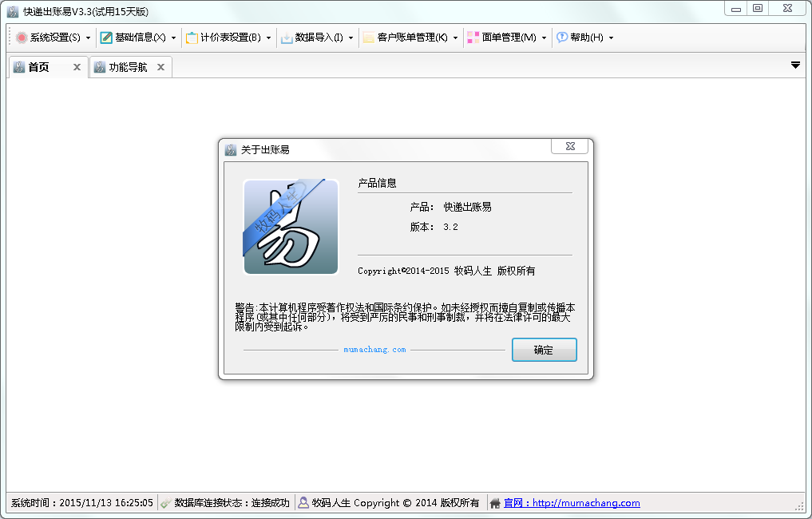Open the mumachang.com link in dialog
Screen dimensions: 812x519
[x=374, y=350]
